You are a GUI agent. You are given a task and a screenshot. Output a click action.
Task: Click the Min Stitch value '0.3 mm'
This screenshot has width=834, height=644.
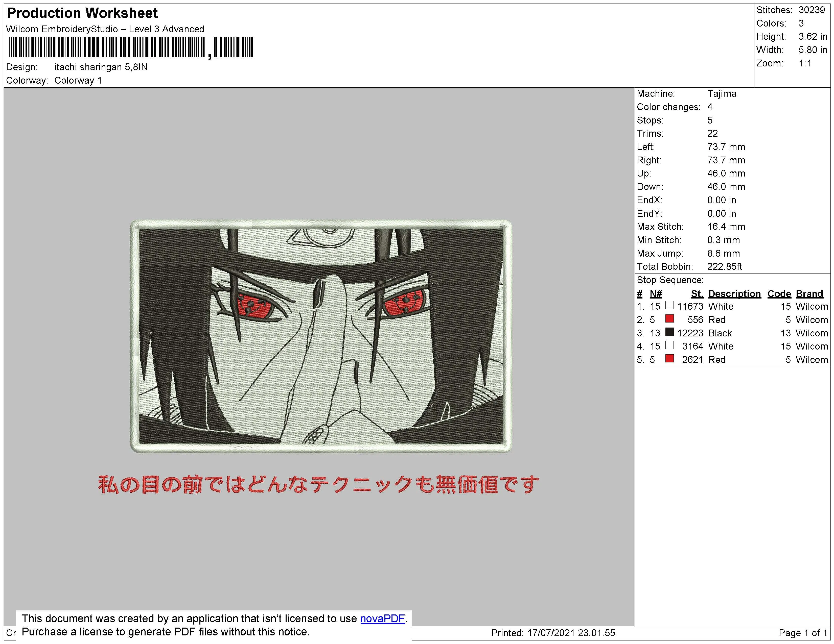pos(724,240)
